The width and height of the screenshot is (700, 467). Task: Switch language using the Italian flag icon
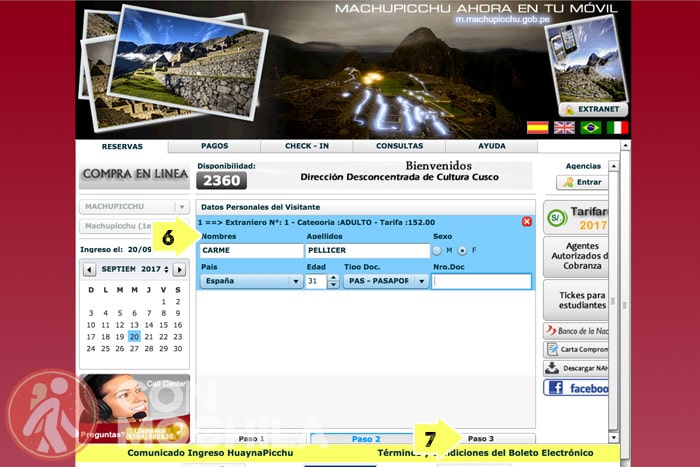[x=617, y=128]
